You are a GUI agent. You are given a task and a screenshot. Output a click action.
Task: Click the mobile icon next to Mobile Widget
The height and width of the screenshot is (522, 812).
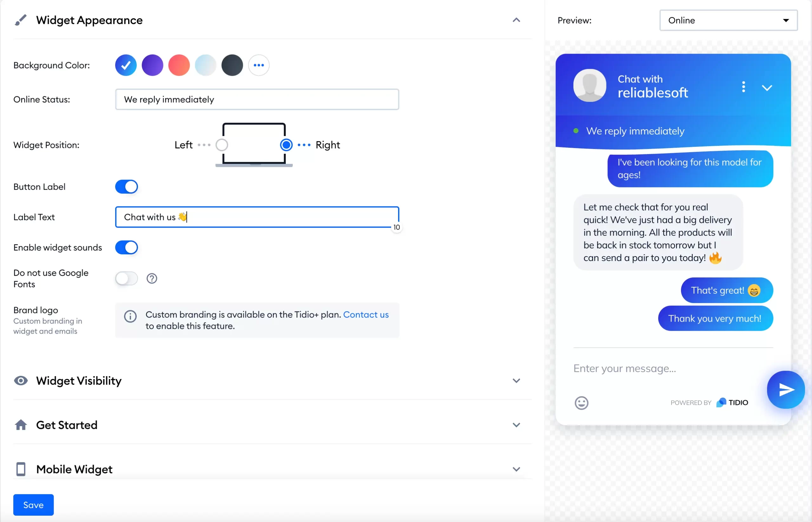(x=21, y=468)
